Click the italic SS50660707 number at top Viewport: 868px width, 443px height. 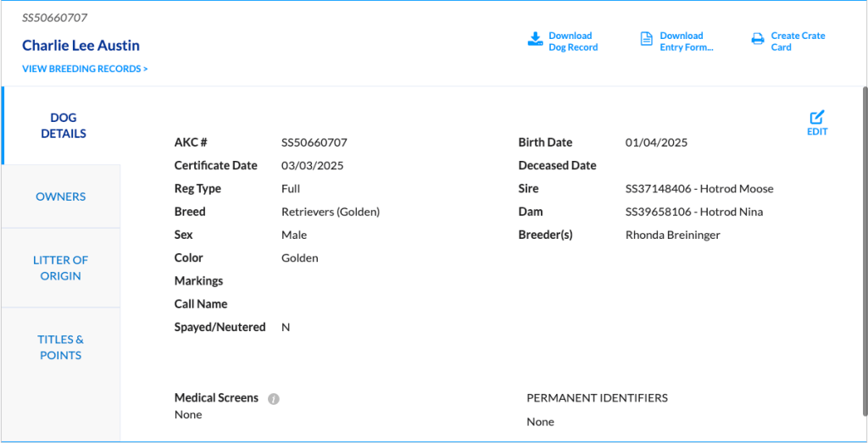click(x=54, y=18)
